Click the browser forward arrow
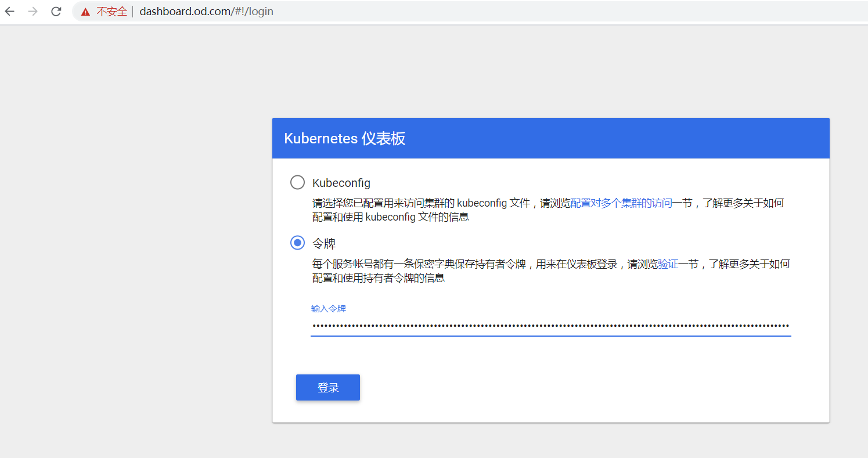The height and width of the screenshot is (458, 868). 33,12
